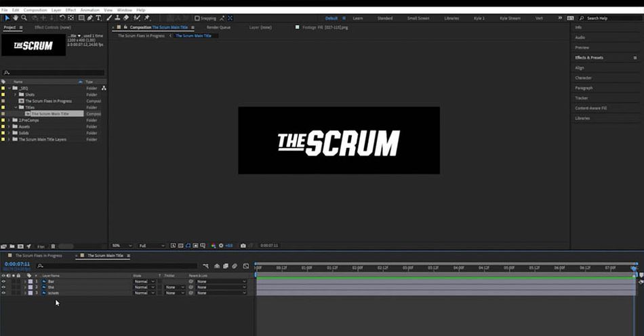Create a new composition from Project panel
Viewport: 644px width, 336px height.
(20, 246)
